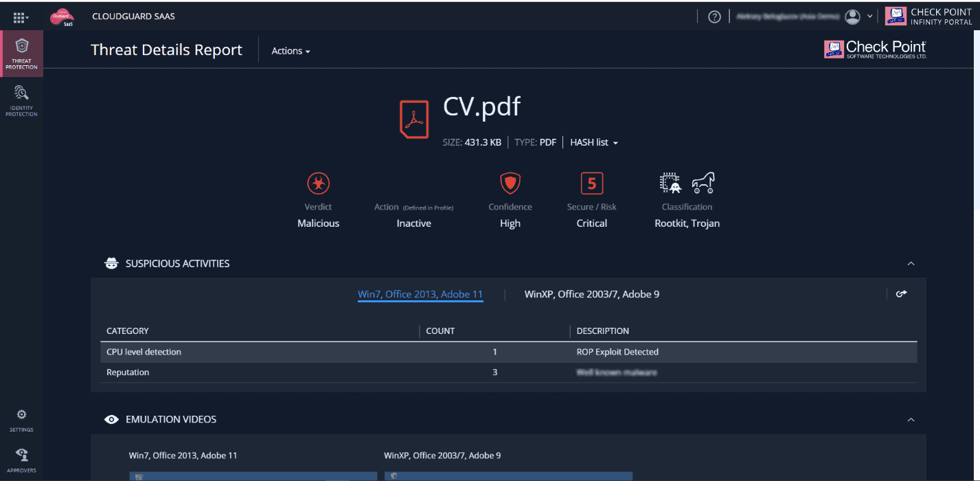
Task: Open the Actions dropdown menu
Action: coord(290,51)
